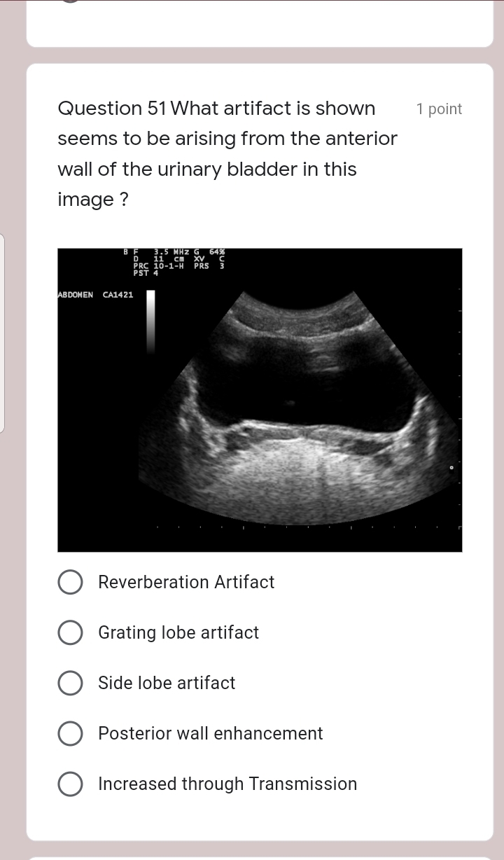This screenshot has height=860, width=504.
Task: Click inside the Question 51 answer card
Action: point(259,448)
